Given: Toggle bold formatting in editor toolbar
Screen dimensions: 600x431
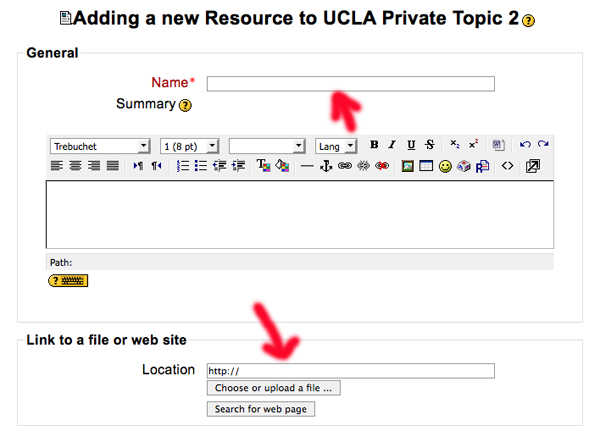Looking at the screenshot, I should 374,145.
